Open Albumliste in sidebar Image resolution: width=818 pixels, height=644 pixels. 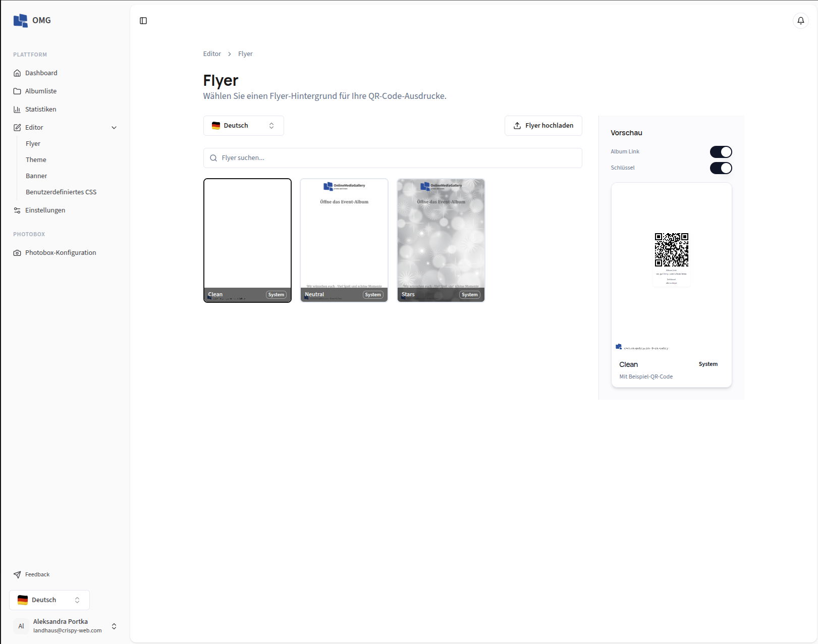coord(66,91)
